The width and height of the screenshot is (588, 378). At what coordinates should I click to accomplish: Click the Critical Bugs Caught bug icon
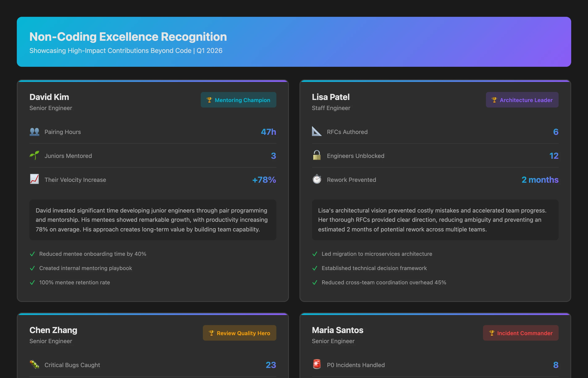coord(34,365)
